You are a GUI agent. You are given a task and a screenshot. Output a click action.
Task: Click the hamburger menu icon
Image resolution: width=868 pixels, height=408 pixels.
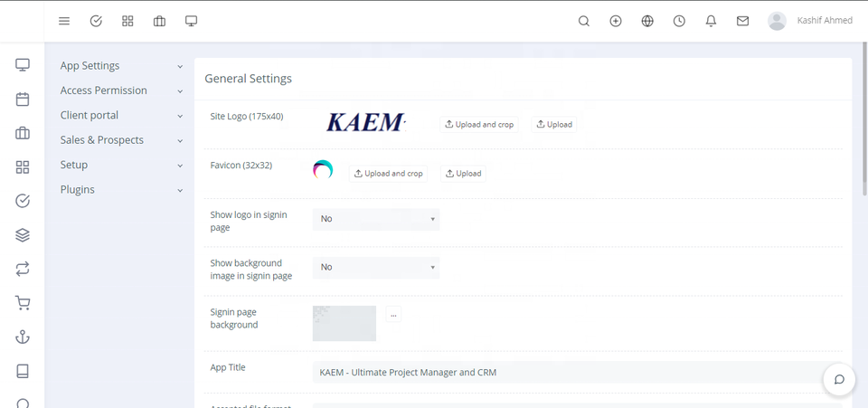tap(64, 21)
